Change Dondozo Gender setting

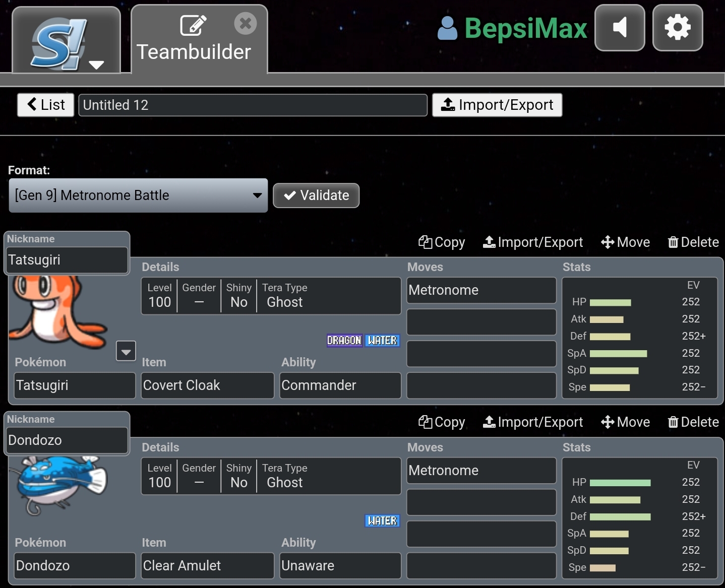(199, 476)
